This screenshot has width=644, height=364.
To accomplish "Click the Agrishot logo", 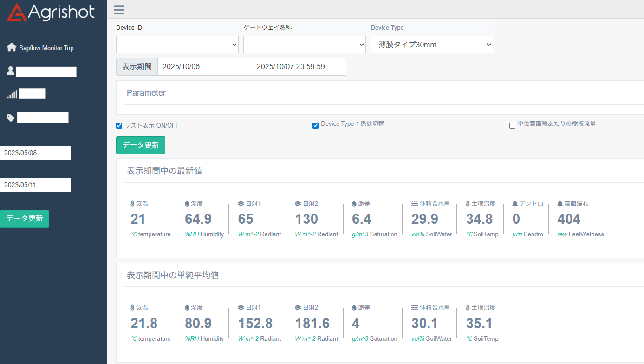I will coord(51,13).
